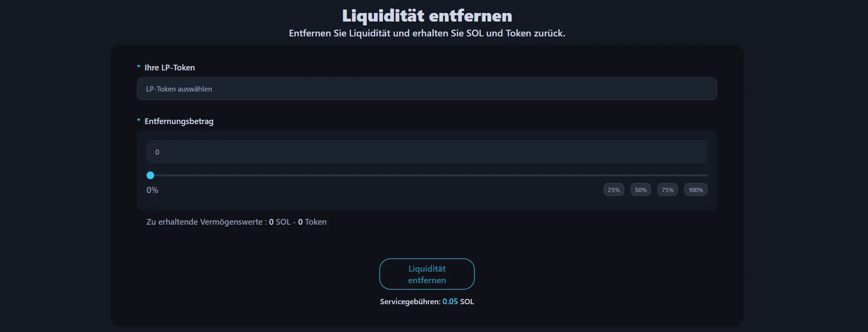This screenshot has height=332, width=868.
Task: Set removal amount to 50%
Action: [x=640, y=189]
